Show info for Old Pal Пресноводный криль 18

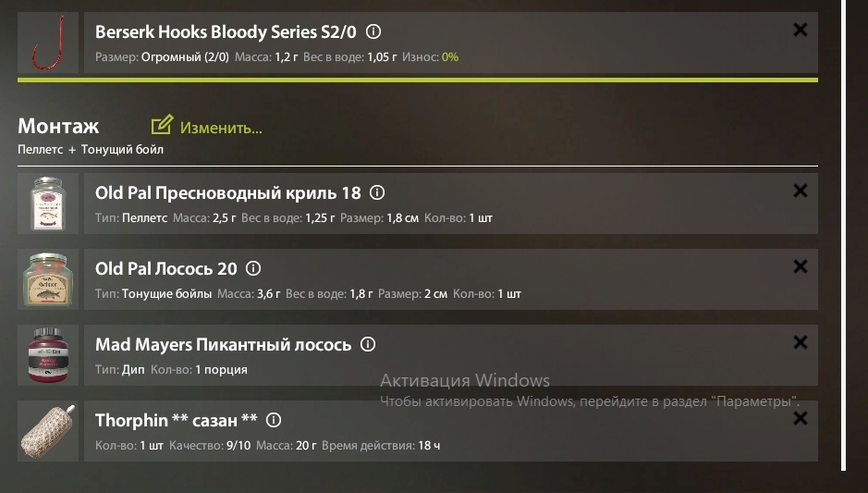coord(377,192)
